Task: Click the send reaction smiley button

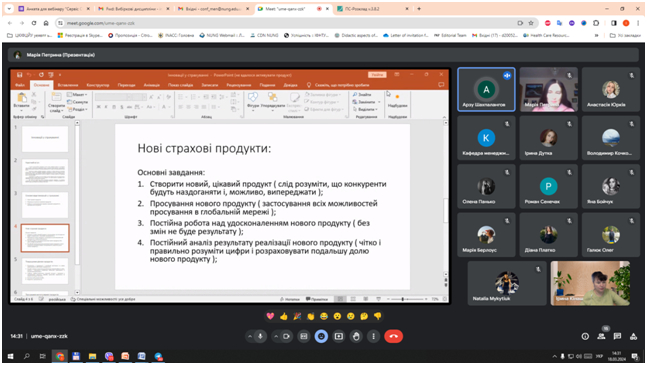Action: [x=321, y=337]
